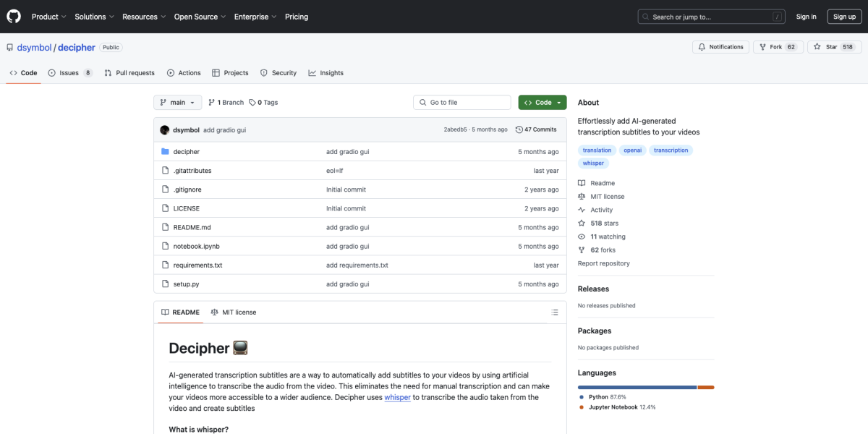This screenshot has width=868, height=434.
Task: Open the README outline list icon
Action: point(555,312)
